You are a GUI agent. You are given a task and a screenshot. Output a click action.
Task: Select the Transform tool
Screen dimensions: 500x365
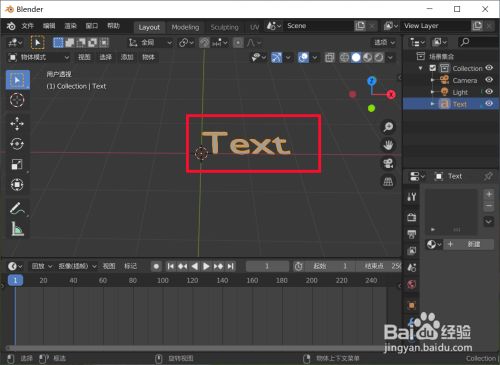point(17,185)
